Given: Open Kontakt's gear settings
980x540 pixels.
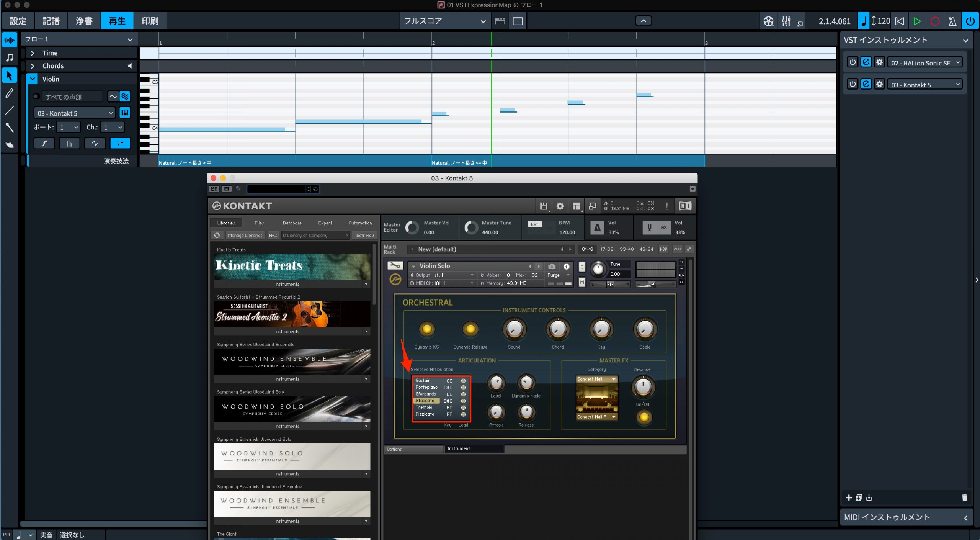Looking at the screenshot, I should click(x=560, y=206).
